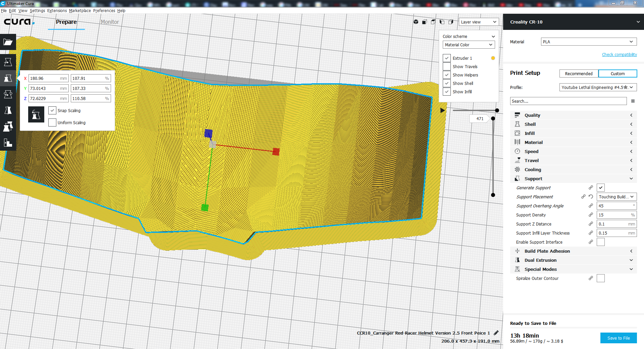
Task: Open the Material Color scheme dropdown
Action: pos(469,45)
